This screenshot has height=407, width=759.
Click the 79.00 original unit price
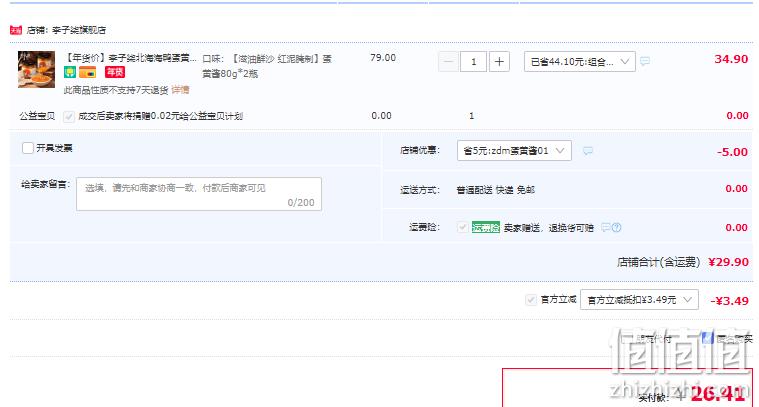383,58
